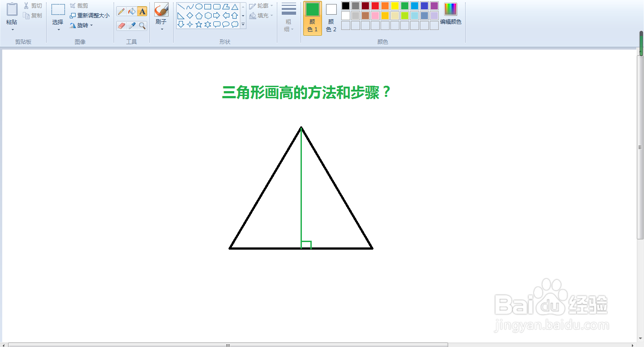Screen dimensions: 644x347
Task: Click the horizontal scrollbar right arrow
Action: 632,345
